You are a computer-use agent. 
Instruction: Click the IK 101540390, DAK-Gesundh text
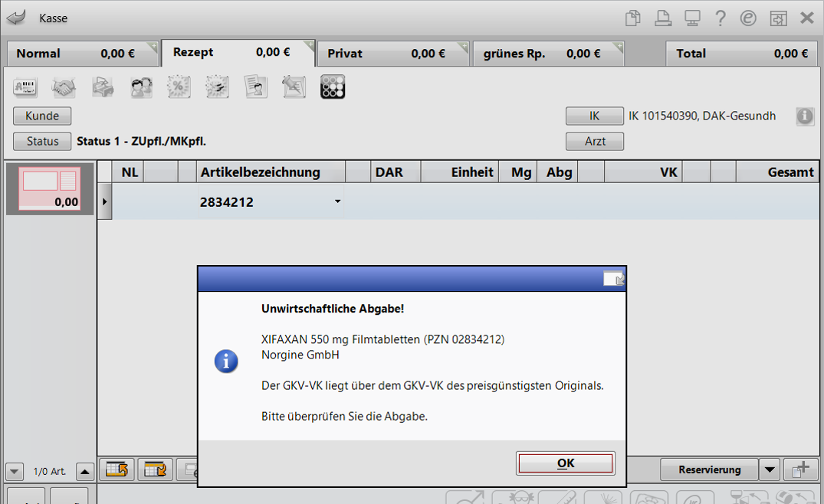[x=702, y=116]
